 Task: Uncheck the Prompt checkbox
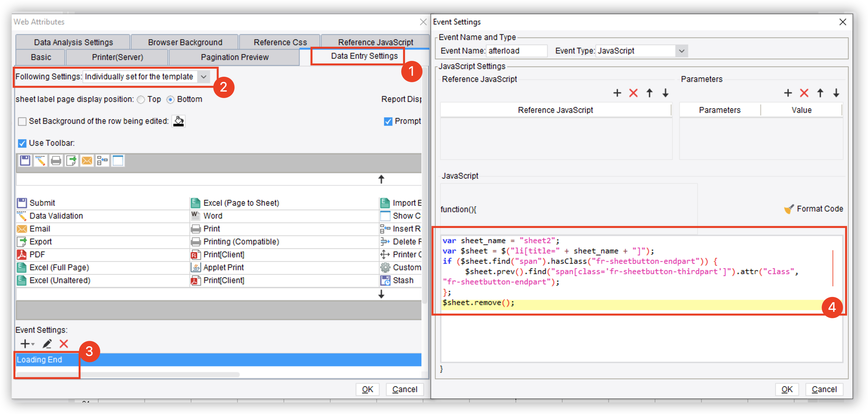click(x=388, y=121)
